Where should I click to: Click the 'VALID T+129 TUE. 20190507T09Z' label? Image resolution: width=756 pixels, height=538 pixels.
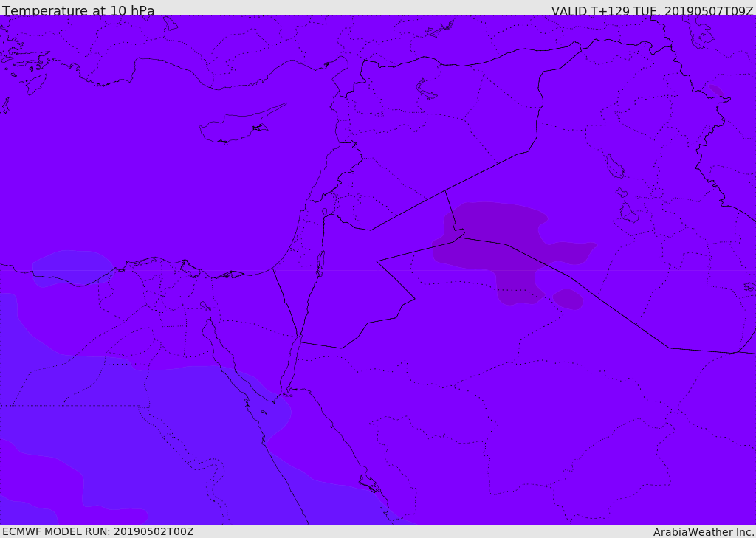point(653,10)
